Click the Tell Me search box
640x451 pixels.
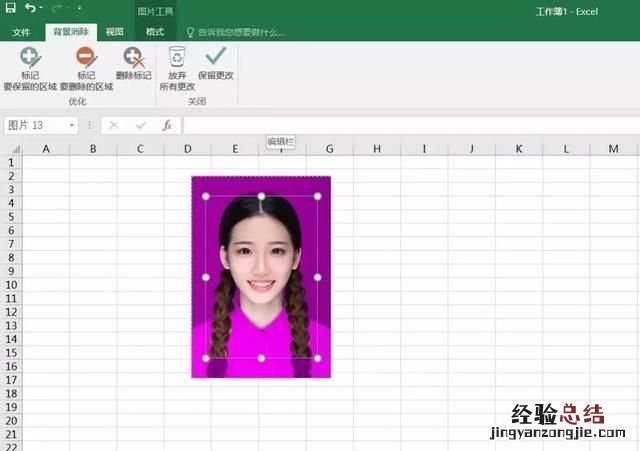(240, 32)
